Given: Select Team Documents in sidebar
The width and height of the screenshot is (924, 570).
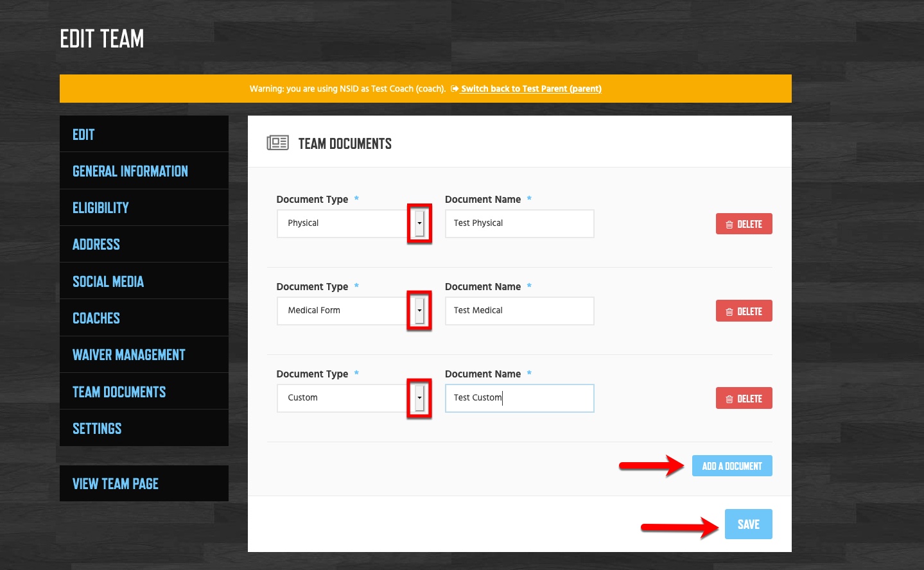Looking at the screenshot, I should click(x=144, y=392).
